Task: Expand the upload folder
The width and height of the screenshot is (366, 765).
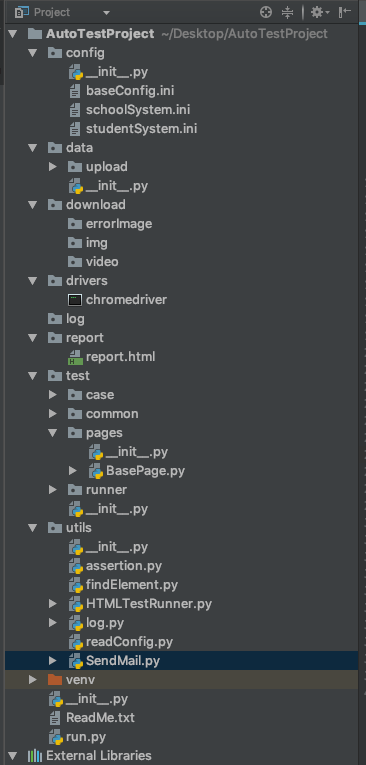Action: [x=53, y=167]
